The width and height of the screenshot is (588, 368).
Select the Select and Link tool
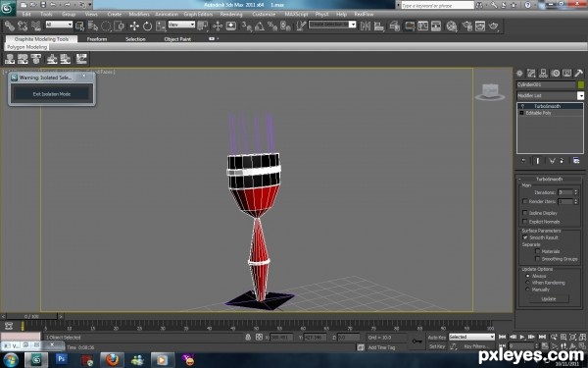(10, 26)
